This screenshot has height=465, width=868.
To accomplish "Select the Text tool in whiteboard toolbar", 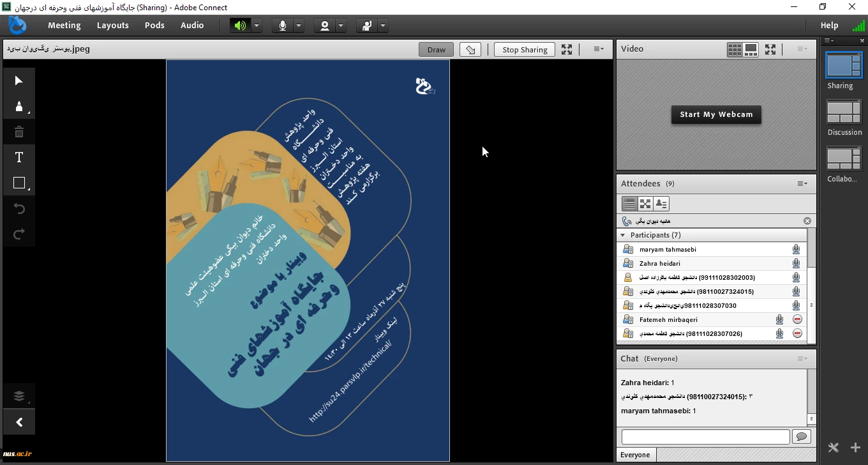I will [19, 158].
